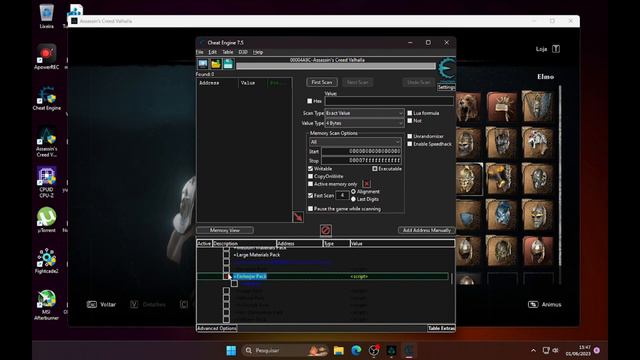
Task: Click the Cheat Engine logo icon
Action: [447, 69]
